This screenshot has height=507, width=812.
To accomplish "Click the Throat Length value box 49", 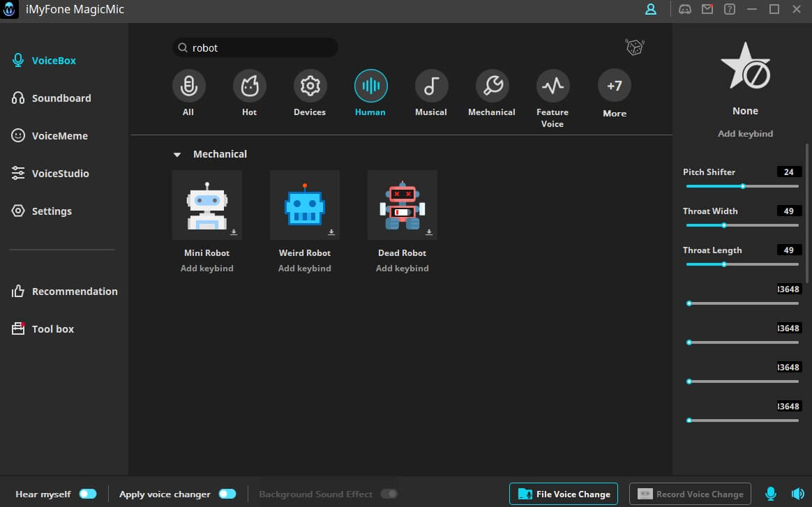I will [789, 250].
